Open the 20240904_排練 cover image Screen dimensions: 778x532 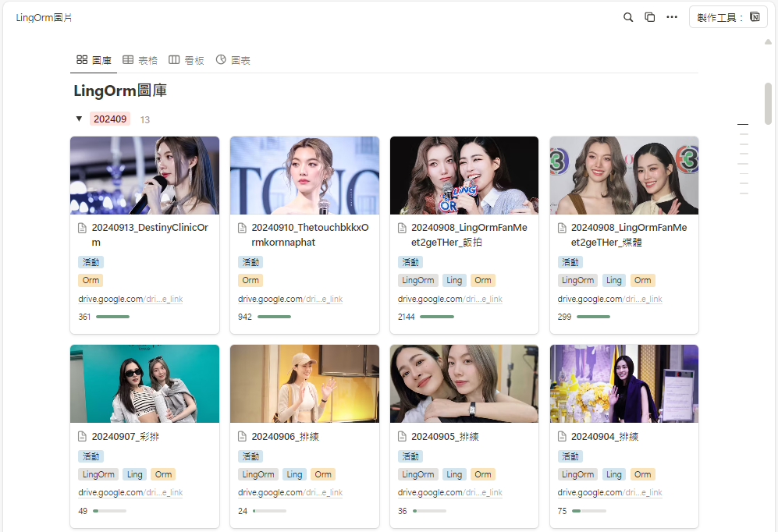coord(624,384)
